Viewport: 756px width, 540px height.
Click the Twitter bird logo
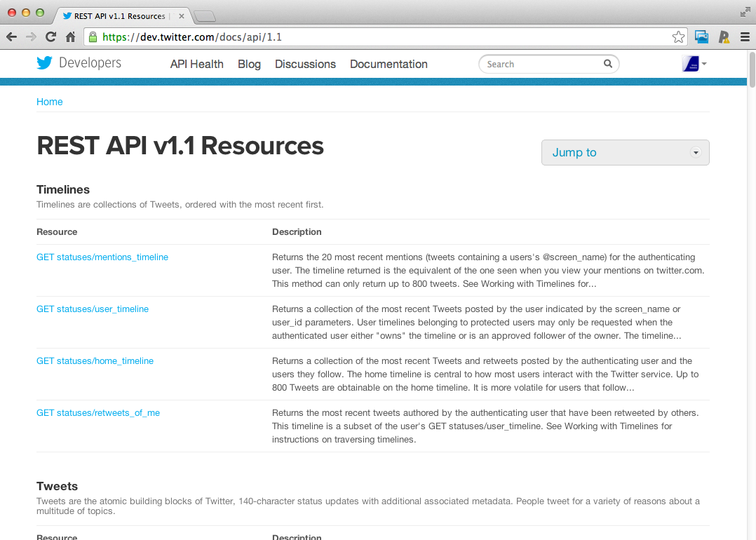44,62
